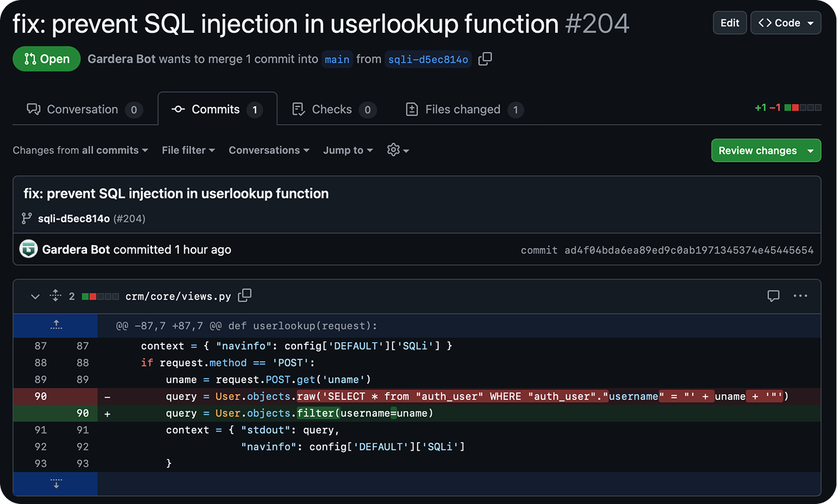Switch to the Files changed tab
Viewport: 837px width, 504px height.
pos(463,109)
